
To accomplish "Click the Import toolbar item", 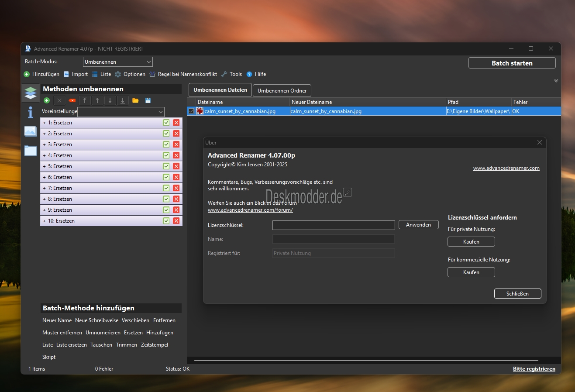I will tap(76, 74).
